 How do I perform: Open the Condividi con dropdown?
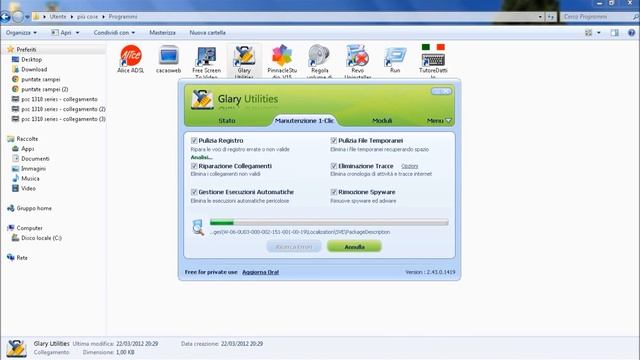[114, 33]
